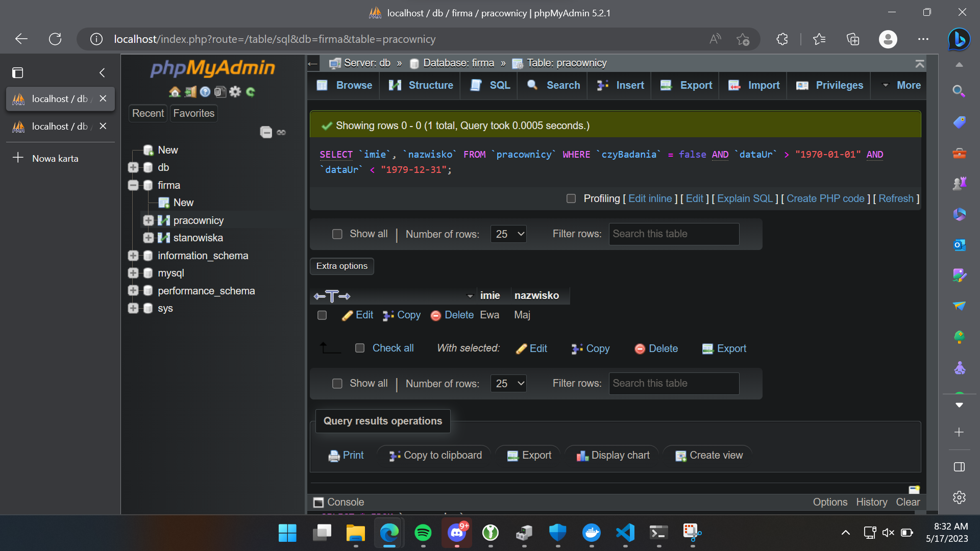
Task: Open the More tab dropdown
Action: coord(901,85)
